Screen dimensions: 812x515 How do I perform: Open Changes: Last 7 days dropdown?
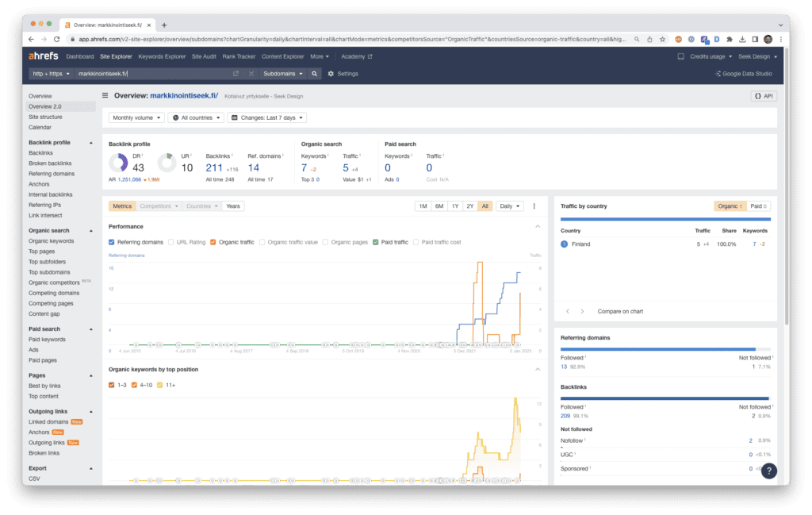267,117
